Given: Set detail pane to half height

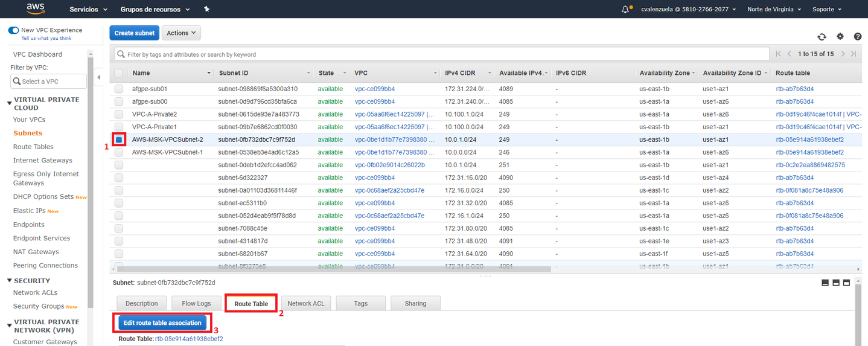Looking at the screenshot, I should click(x=836, y=283).
